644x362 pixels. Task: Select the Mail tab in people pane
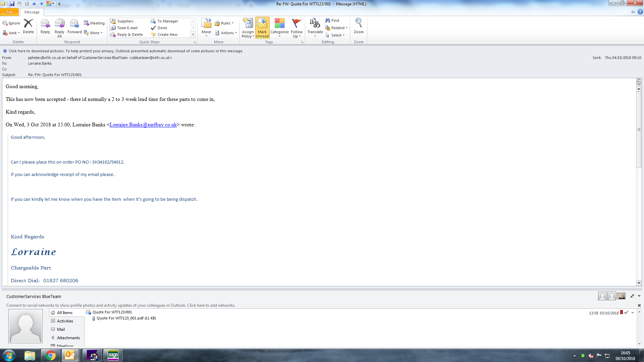coord(61,329)
